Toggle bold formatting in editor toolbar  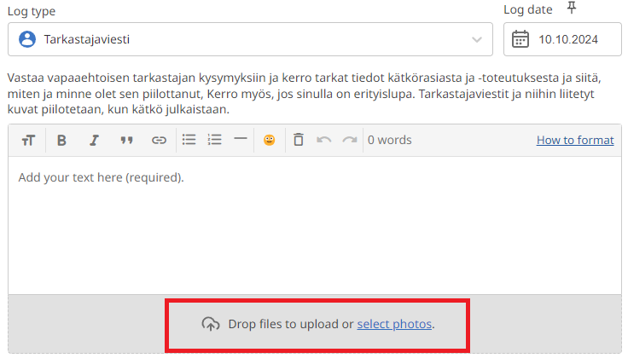coord(61,141)
